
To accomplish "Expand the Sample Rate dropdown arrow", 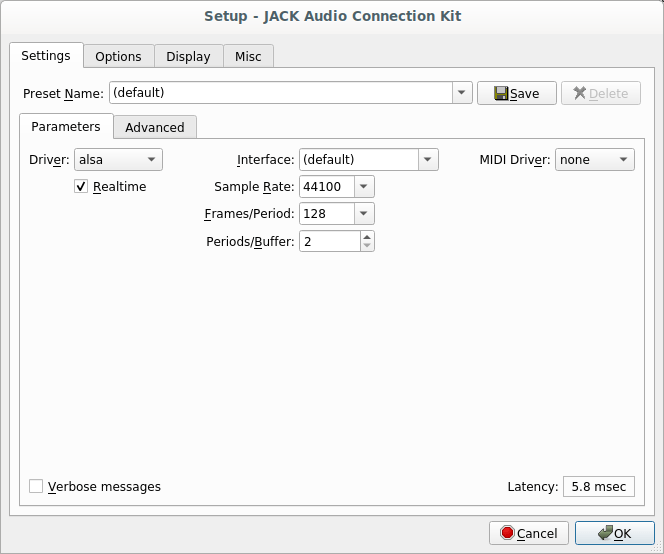I will pos(363,187).
